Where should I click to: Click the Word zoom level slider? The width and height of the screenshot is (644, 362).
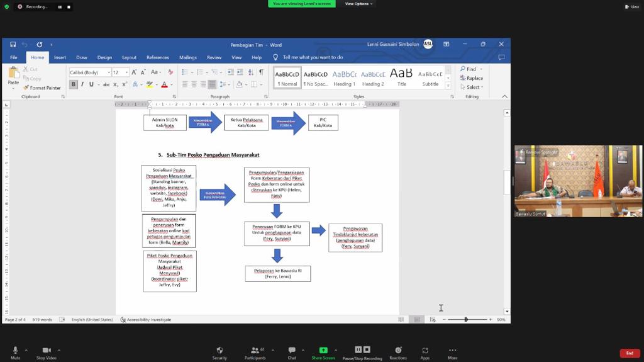(x=466, y=320)
